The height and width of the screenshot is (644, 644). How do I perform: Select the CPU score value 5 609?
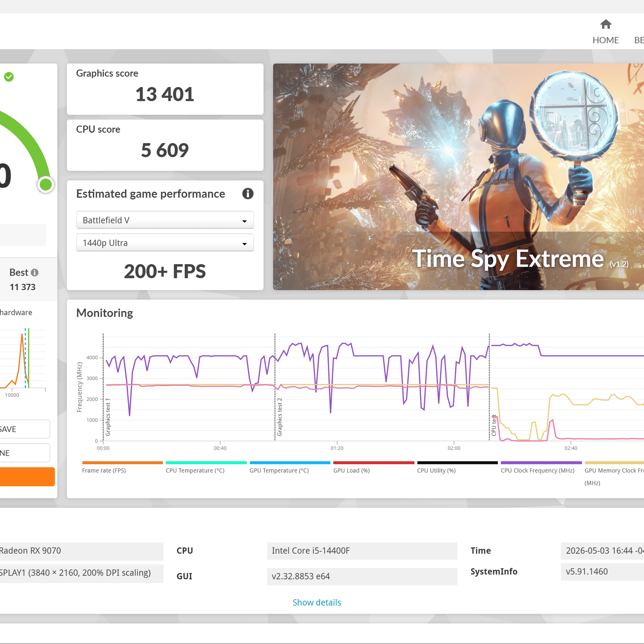(x=165, y=150)
